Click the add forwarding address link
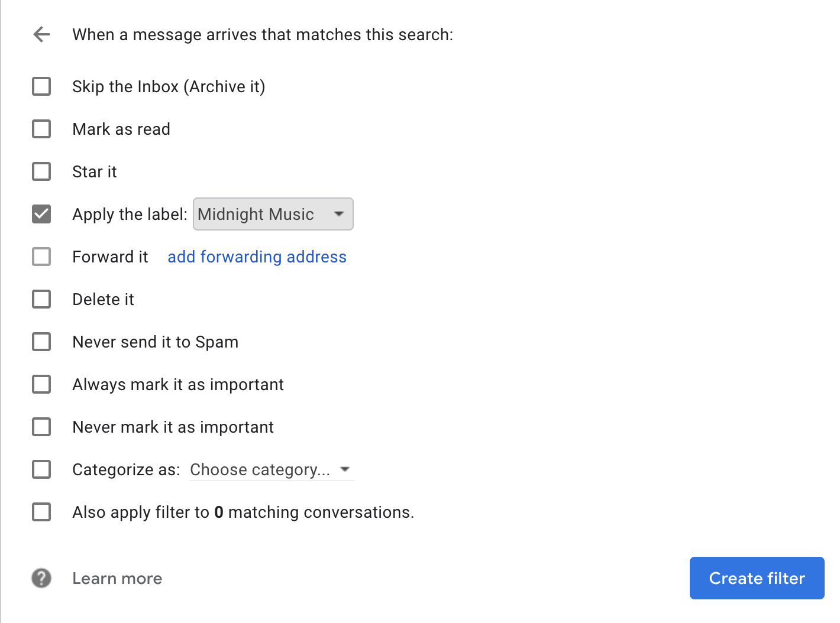The image size is (840, 623). pyautogui.click(x=257, y=257)
